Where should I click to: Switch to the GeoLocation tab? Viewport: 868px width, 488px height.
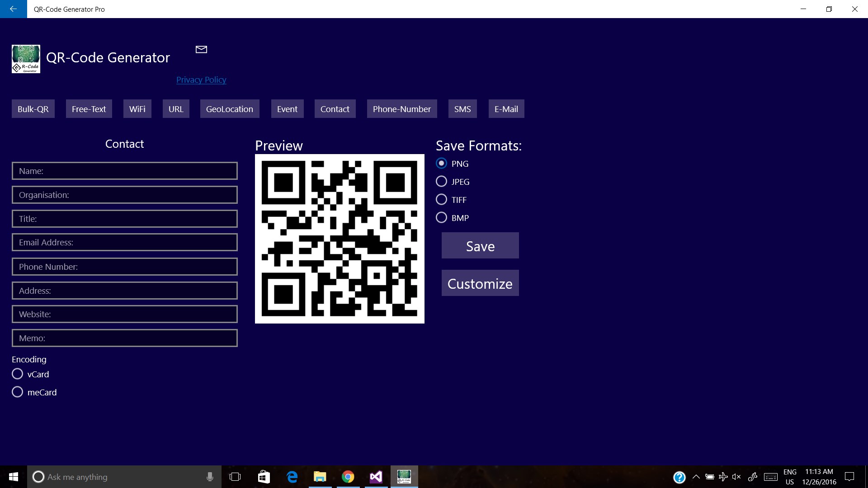click(229, 109)
